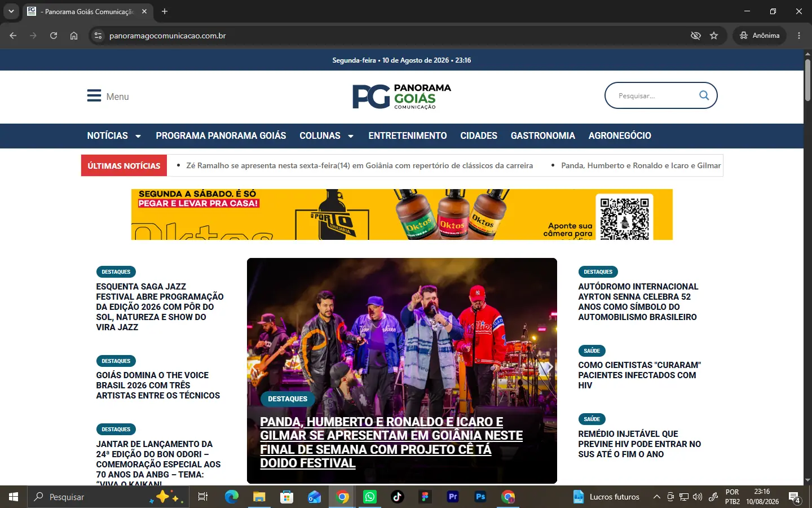Bookmark this page with the star icon
Viewport: 812px width, 508px height.
click(x=714, y=36)
